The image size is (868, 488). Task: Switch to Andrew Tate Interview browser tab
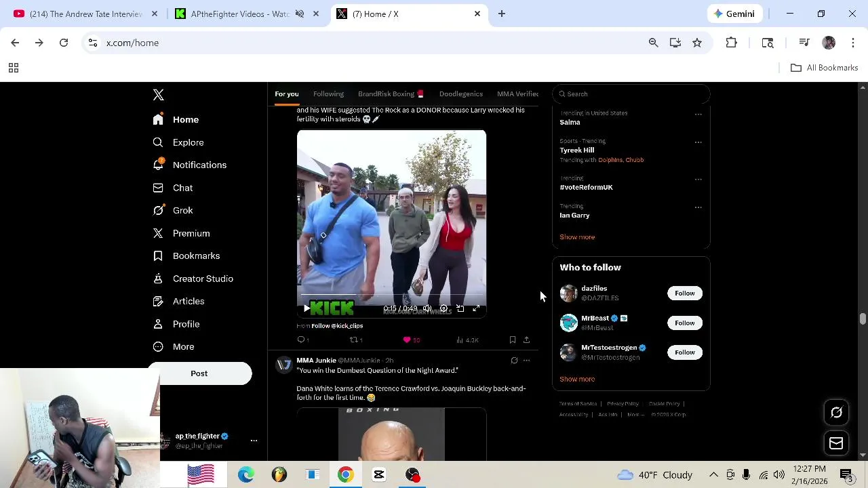pos(85,14)
